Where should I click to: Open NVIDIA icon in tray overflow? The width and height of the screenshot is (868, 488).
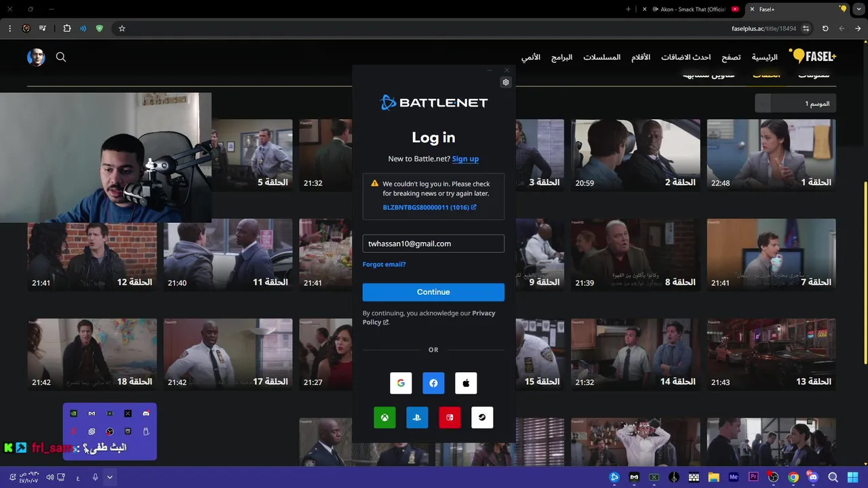(74, 413)
